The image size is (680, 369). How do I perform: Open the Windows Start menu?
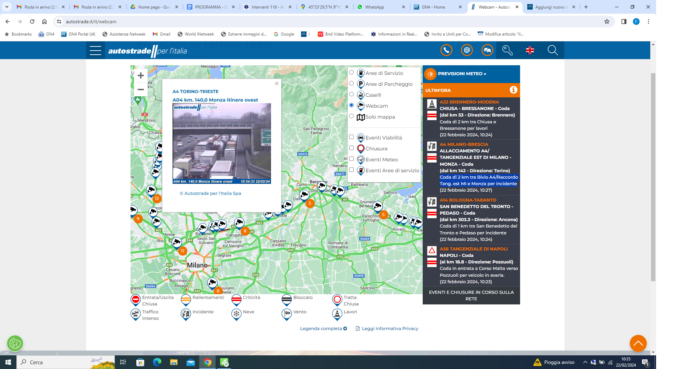tap(8, 362)
